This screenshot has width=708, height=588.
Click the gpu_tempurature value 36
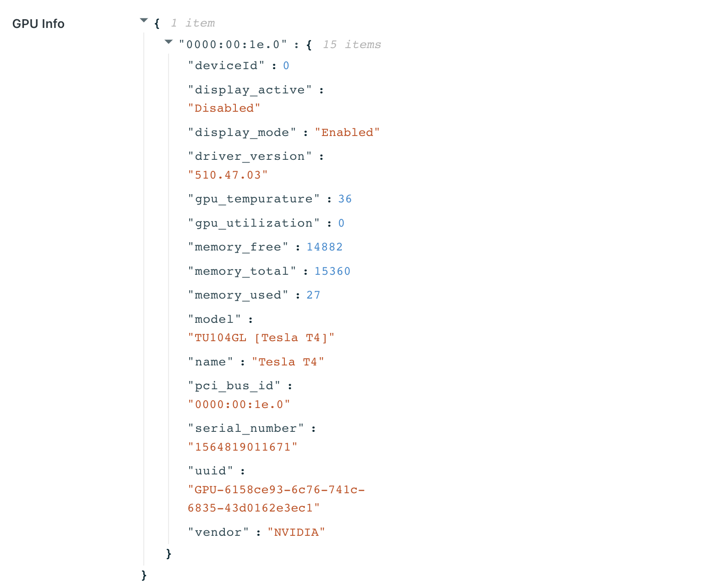tap(345, 199)
